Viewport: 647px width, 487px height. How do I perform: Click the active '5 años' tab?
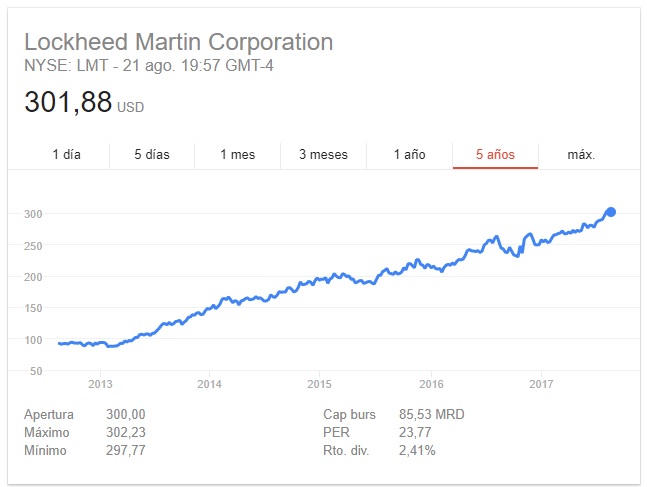(x=495, y=154)
